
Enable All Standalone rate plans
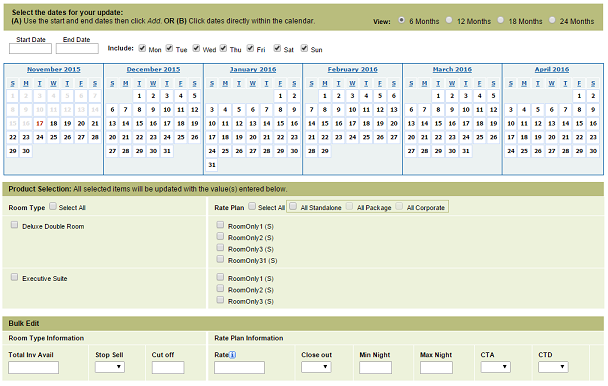point(293,206)
